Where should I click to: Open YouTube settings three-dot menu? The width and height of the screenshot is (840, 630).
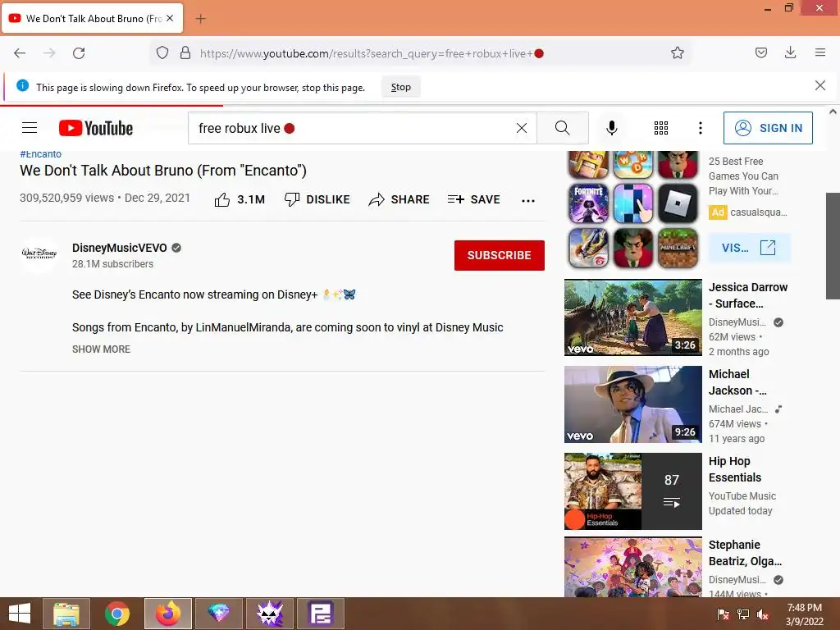coord(701,128)
